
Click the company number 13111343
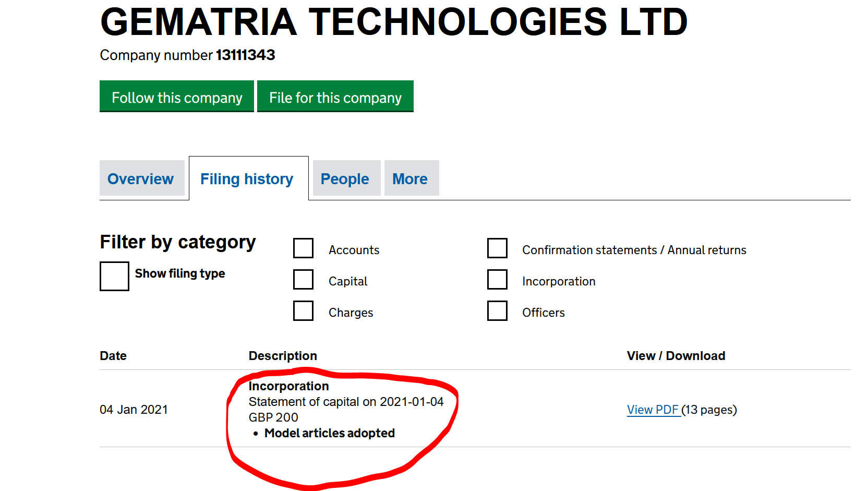(x=245, y=55)
